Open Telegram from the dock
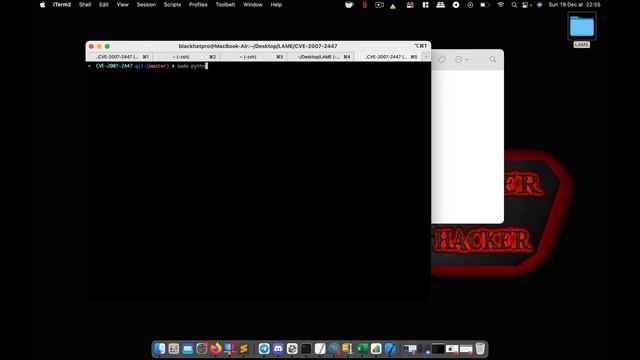 coord(264,349)
